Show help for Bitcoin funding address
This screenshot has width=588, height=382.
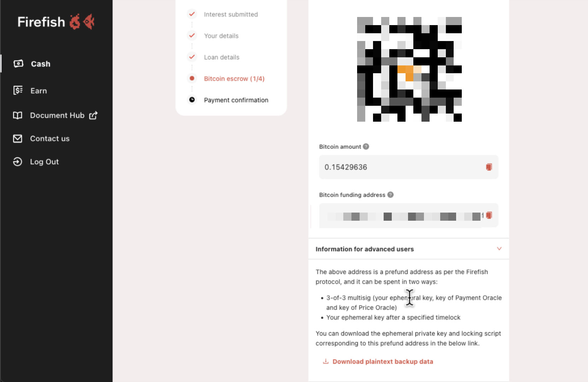[x=390, y=195]
